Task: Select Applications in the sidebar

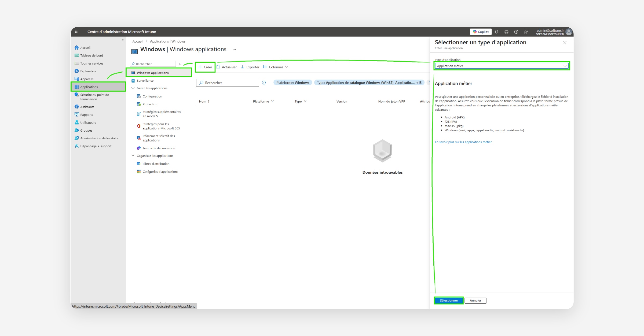Action: (x=98, y=87)
